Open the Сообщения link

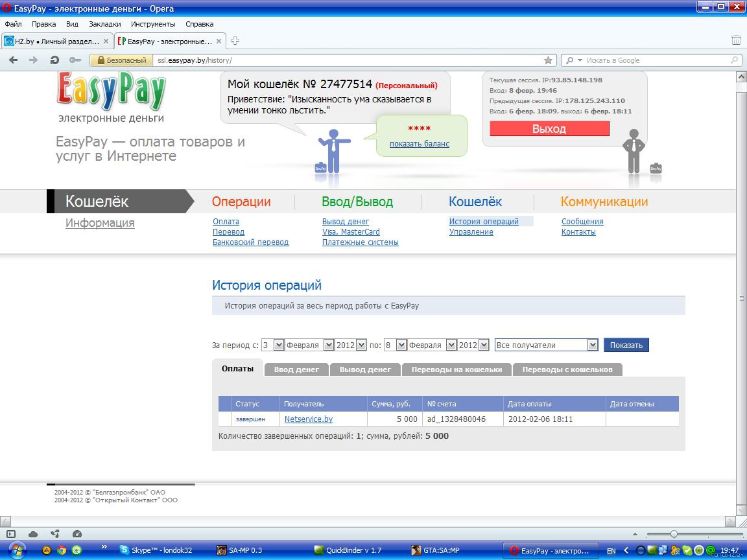point(582,222)
